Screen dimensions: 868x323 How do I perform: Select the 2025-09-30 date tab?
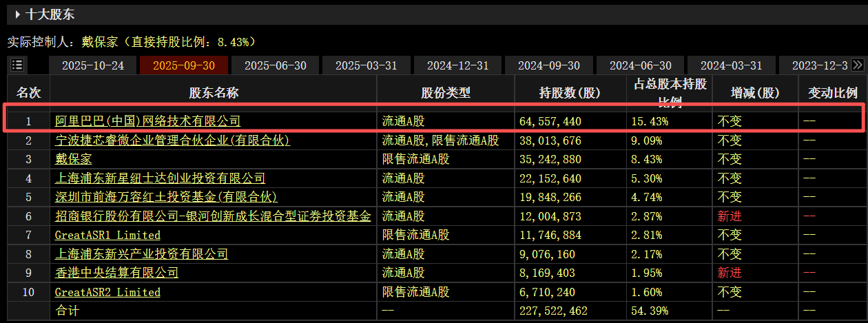coord(184,65)
